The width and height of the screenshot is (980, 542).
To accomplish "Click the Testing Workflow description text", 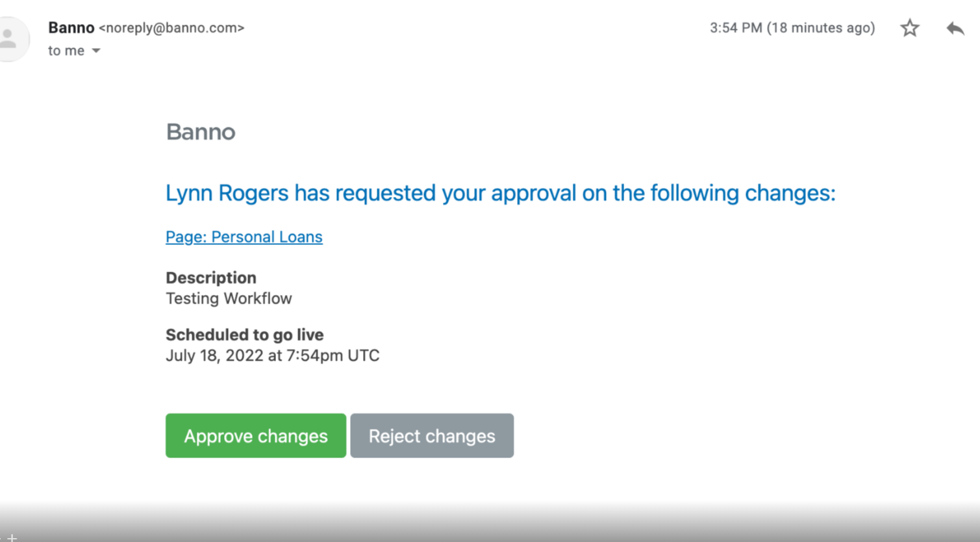I will (x=229, y=298).
